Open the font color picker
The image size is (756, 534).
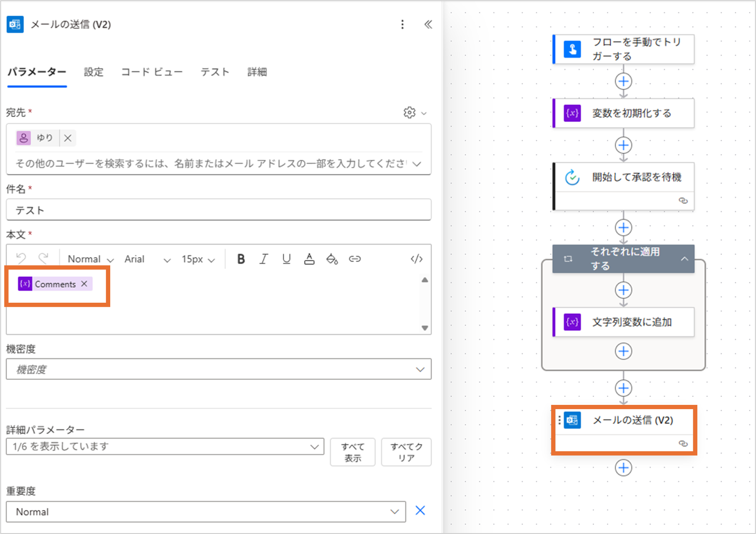[309, 259]
